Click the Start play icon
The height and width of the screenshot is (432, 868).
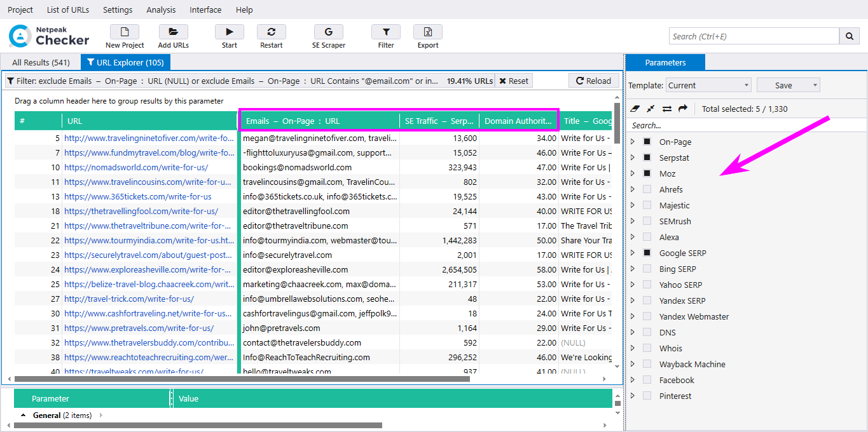[x=230, y=32]
